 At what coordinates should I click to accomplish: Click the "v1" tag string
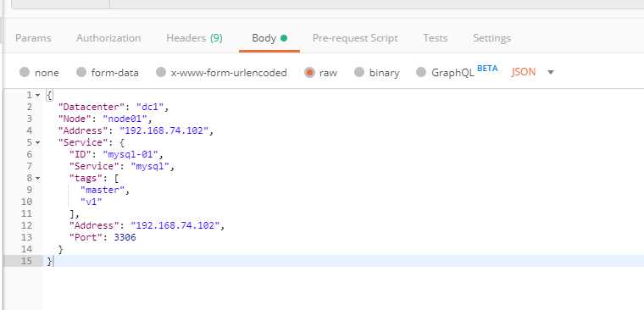point(92,202)
